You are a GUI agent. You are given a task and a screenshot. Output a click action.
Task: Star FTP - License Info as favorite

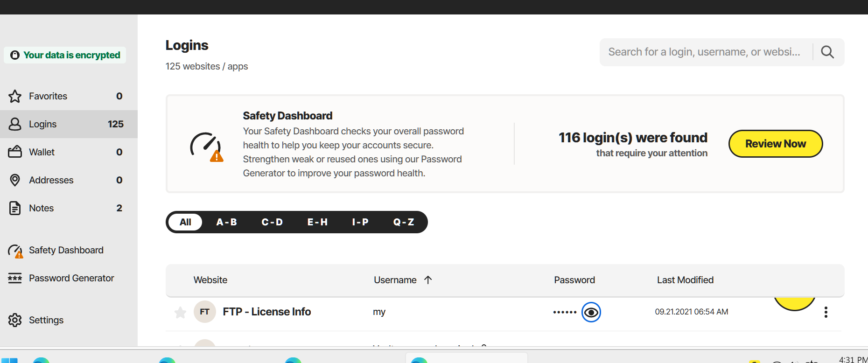(180, 312)
